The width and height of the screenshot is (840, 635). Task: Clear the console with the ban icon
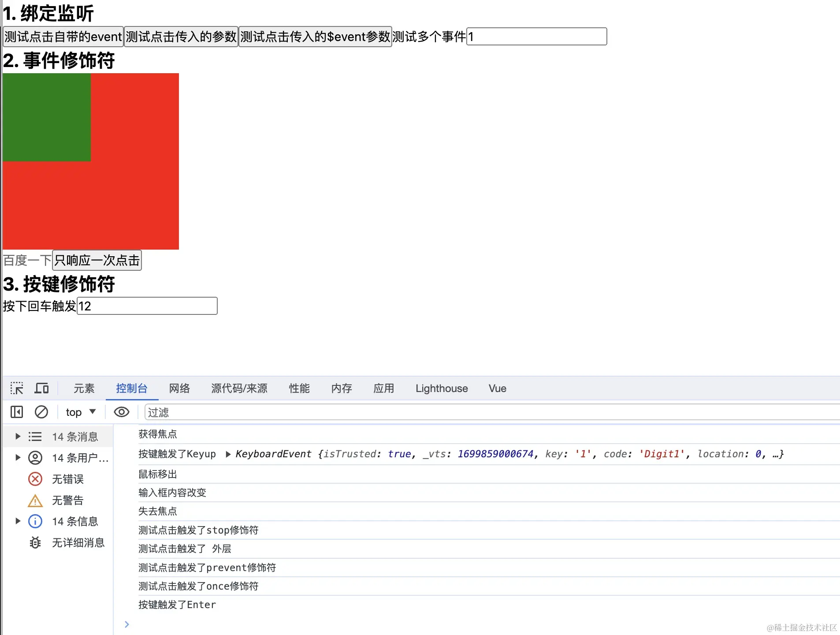coord(41,412)
